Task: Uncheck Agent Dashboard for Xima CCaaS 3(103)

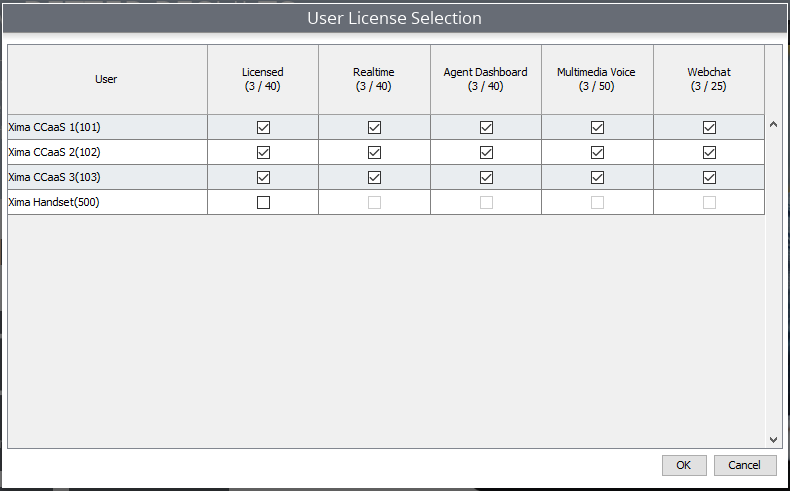Action: (486, 177)
